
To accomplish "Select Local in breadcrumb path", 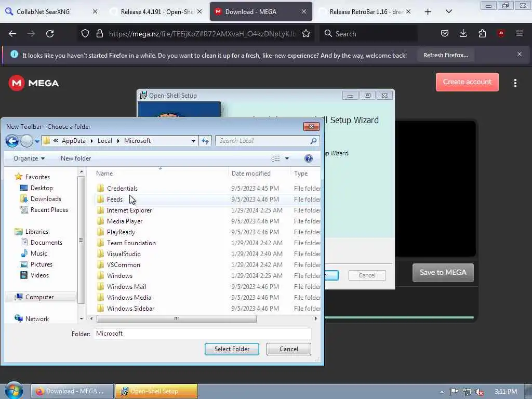I will click(105, 141).
